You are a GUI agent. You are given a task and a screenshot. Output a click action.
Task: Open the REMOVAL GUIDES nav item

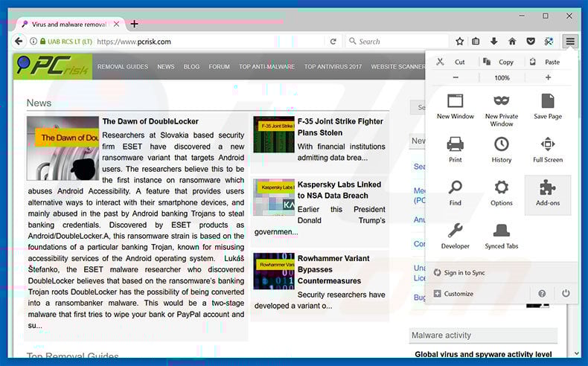point(123,67)
